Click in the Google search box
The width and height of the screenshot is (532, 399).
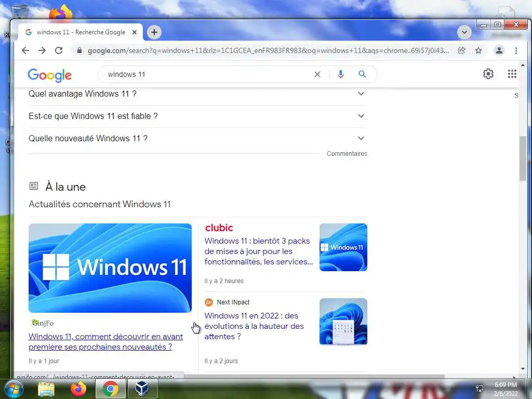pyautogui.click(x=207, y=74)
